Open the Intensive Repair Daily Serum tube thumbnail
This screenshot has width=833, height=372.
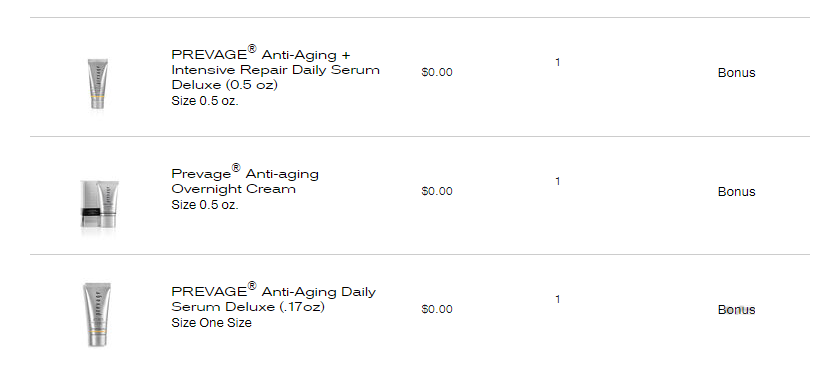(x=98, y=83)
